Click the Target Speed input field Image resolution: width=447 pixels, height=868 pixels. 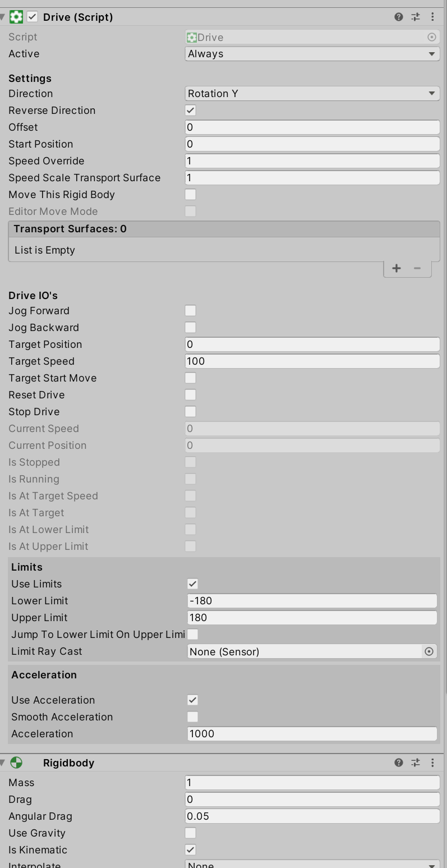pyautogui.click(x=312, y=361)
